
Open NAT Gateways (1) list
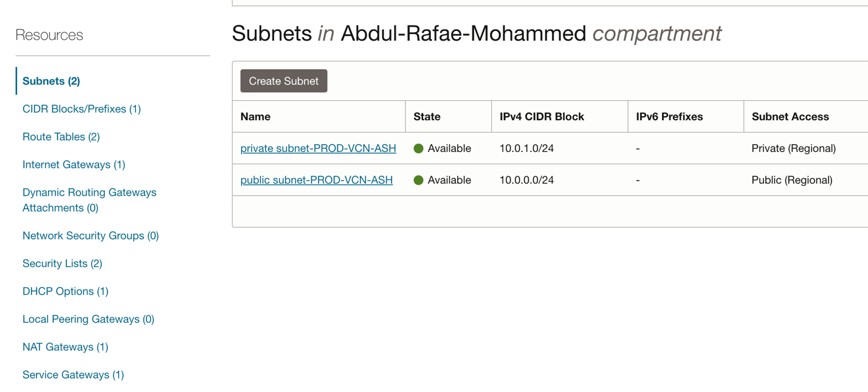click(x=65, y=347)
